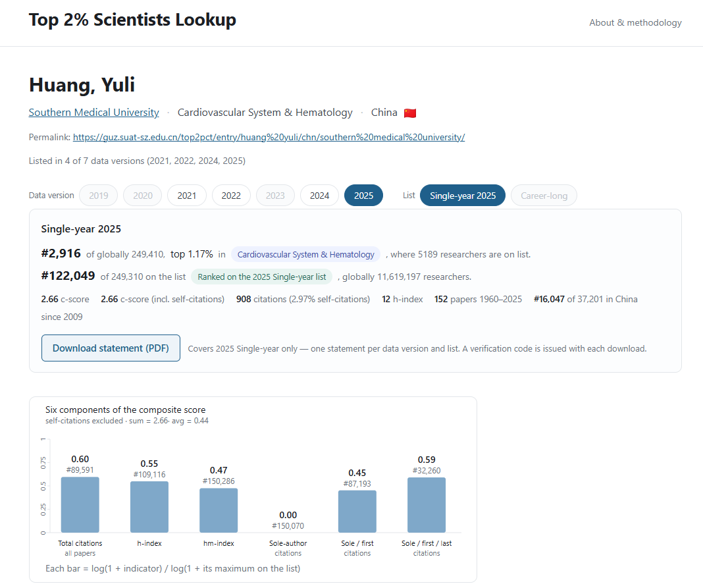The height and width of the screenshot is (588, 703).
Task: Open the permalink URL for Huang Yuli
Action: 269,137
